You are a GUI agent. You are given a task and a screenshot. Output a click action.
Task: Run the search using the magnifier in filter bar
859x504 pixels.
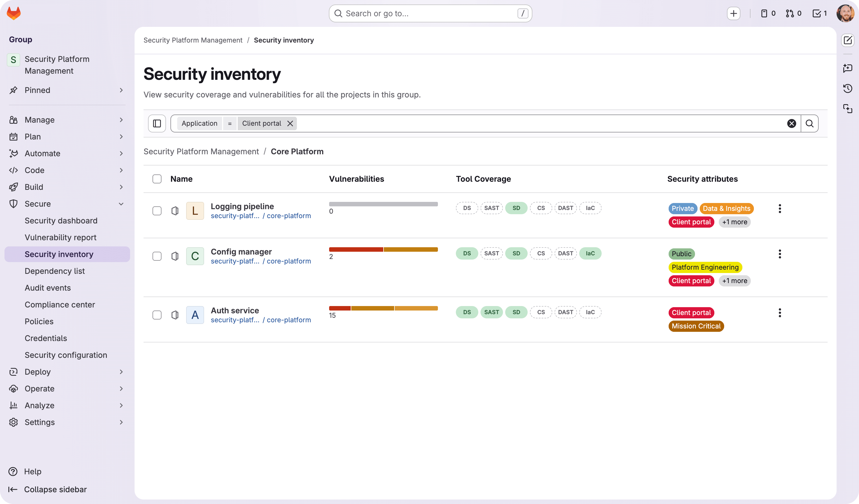pyautogui.click(x=810, y=123)
